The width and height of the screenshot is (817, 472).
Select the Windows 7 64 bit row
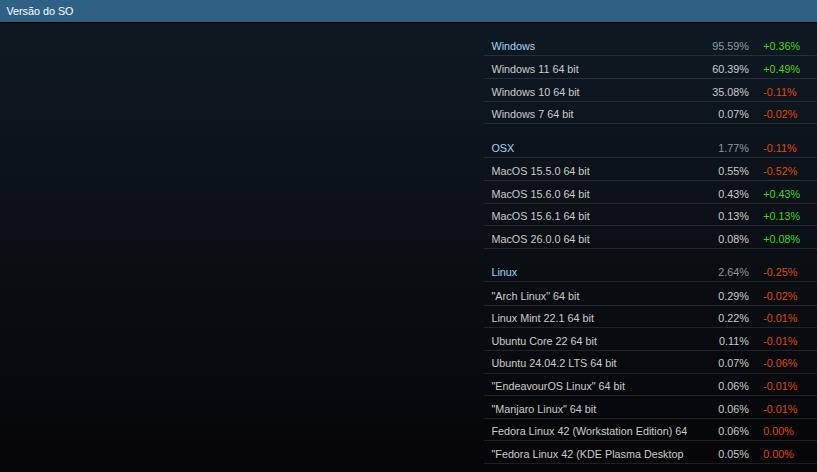tap(650, 114)
